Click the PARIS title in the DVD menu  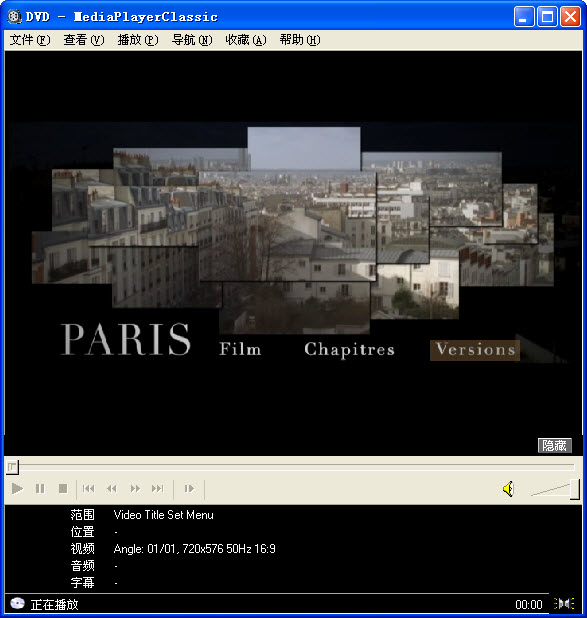(x=126, y=339)
